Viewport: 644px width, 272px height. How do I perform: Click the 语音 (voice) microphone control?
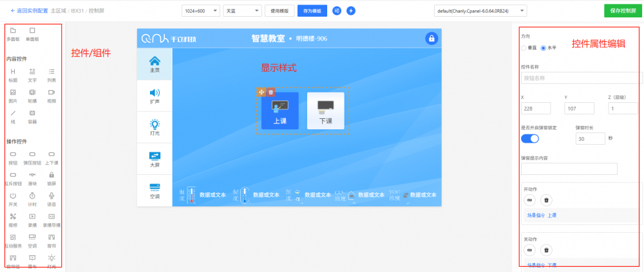point(51,198)
